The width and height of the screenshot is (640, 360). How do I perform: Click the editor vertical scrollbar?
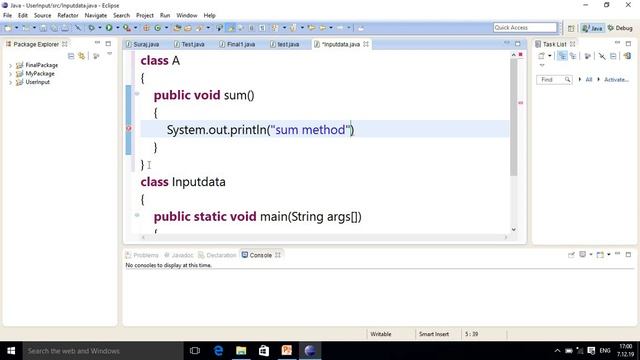(x=513, y=117)
